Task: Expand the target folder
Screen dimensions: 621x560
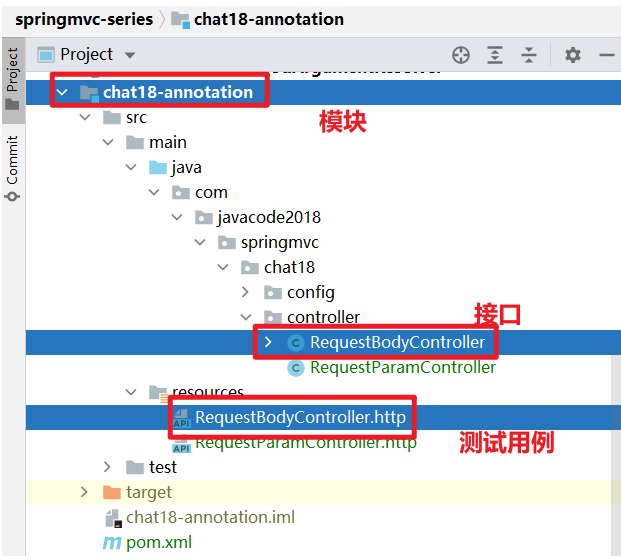Action: point(85,492)
